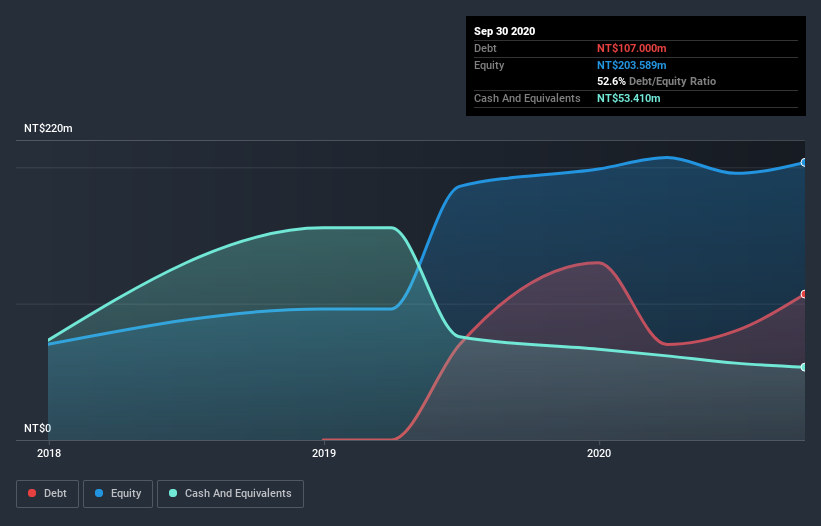Click the Sep 30 2020 tooltip date
Viewport: 821px width, 526px height.
click(504, 31)
